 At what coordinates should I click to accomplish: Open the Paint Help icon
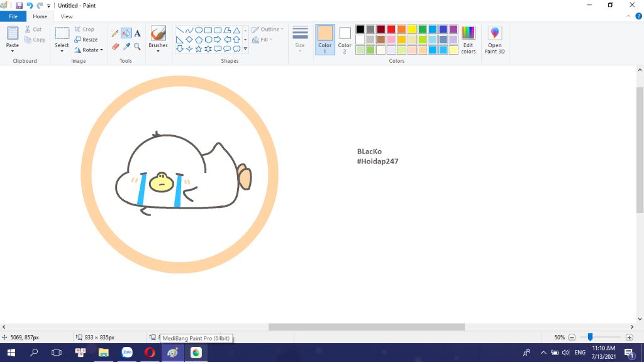[639, 16]
